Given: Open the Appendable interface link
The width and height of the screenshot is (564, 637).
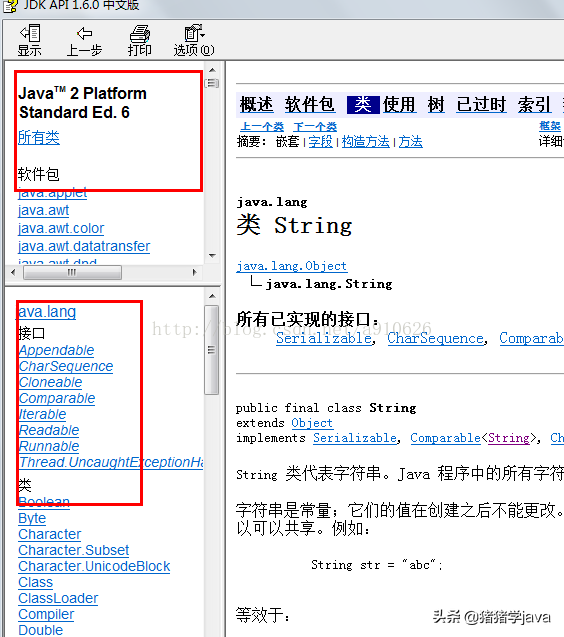Looking at the screenshot, I should (x=56, y=350).
